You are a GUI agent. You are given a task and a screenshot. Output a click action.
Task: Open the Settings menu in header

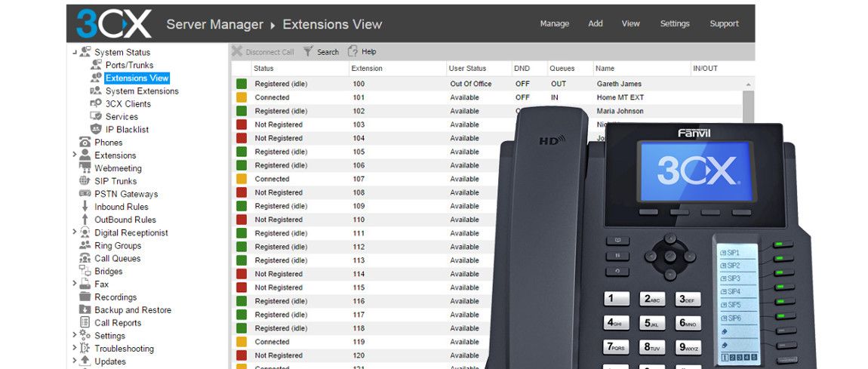674,24
